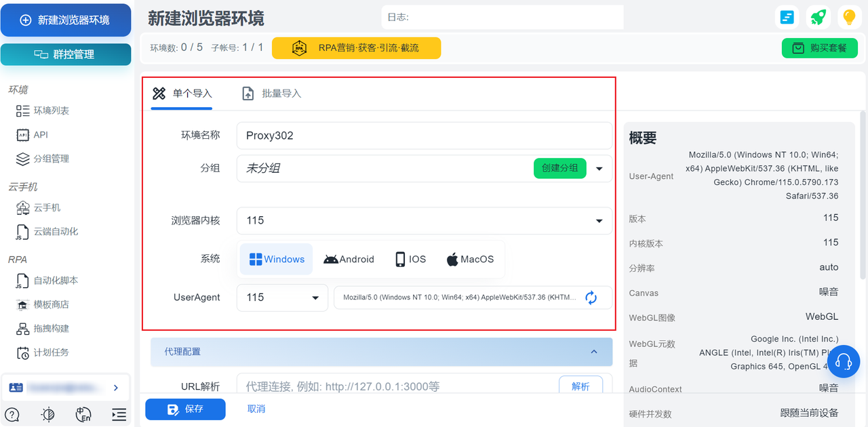Click the 新建浏览器环境 sidebar button

[66, 20]
